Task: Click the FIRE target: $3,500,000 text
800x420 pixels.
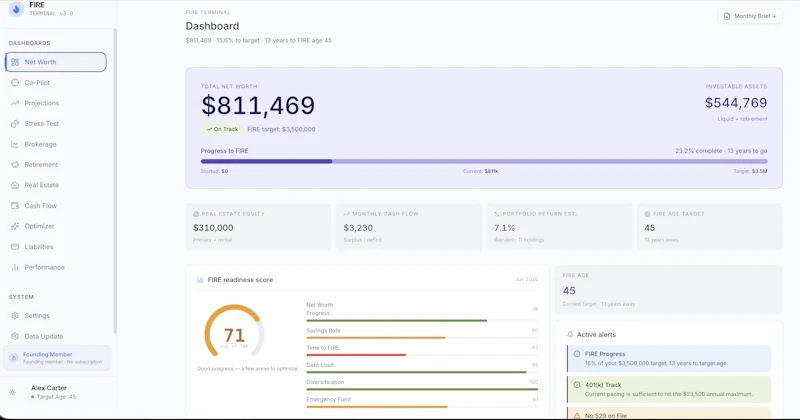Action: tap(281, 129)
